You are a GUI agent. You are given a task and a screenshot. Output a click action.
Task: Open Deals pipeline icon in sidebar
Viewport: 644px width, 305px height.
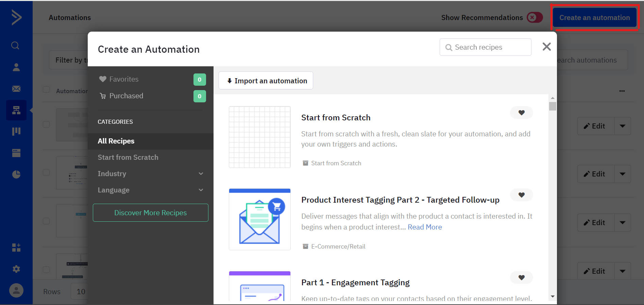click(x=16, y=131)
